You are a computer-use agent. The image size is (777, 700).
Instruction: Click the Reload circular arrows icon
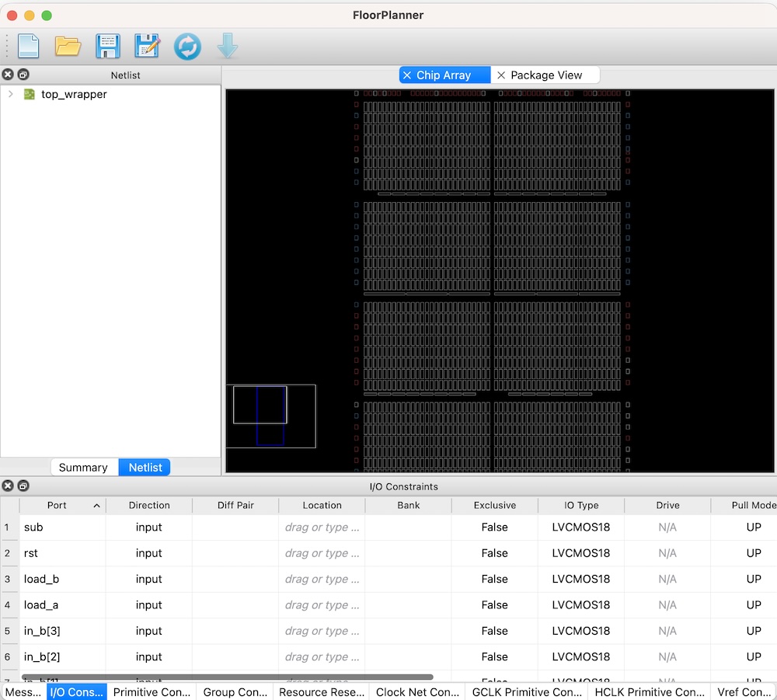pos(187,47)
